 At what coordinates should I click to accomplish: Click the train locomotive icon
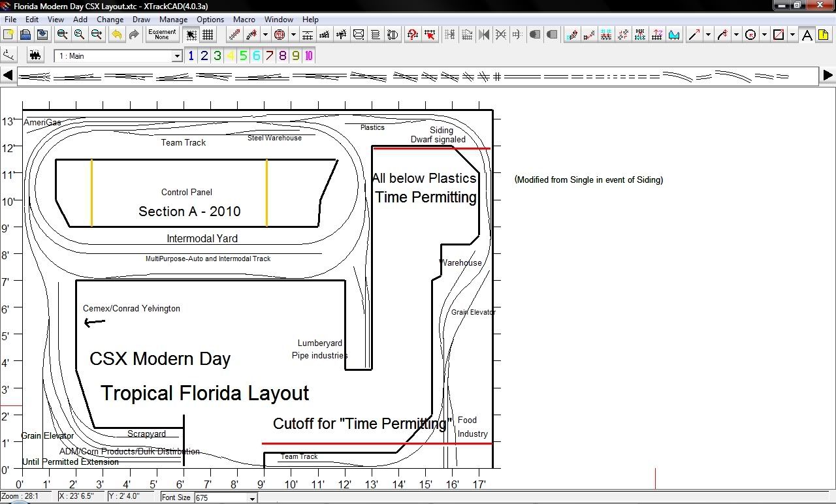35,55
